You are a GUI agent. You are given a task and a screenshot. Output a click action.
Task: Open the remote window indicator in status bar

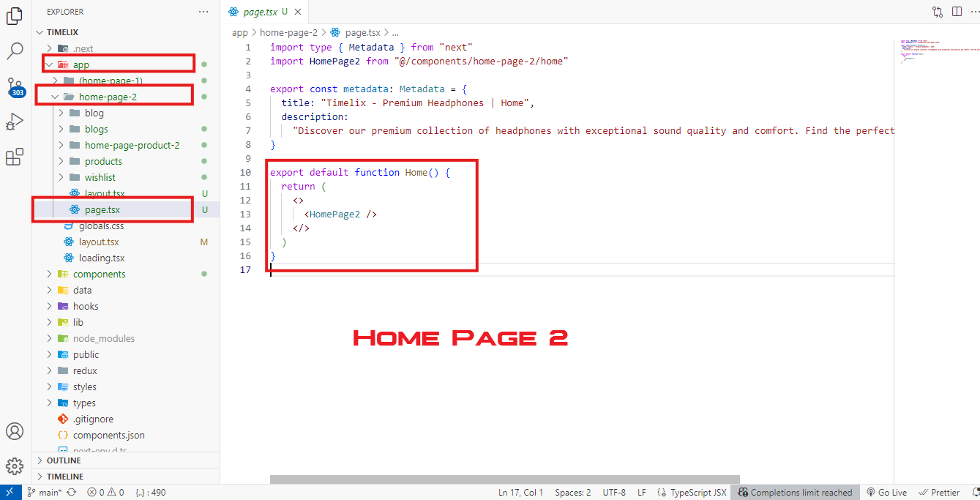(x=10, y=493)
